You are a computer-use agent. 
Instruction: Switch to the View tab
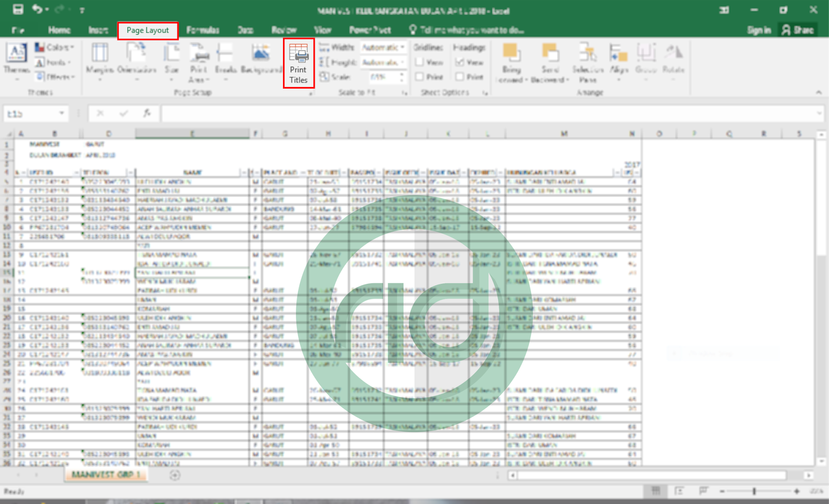[322, 30]
